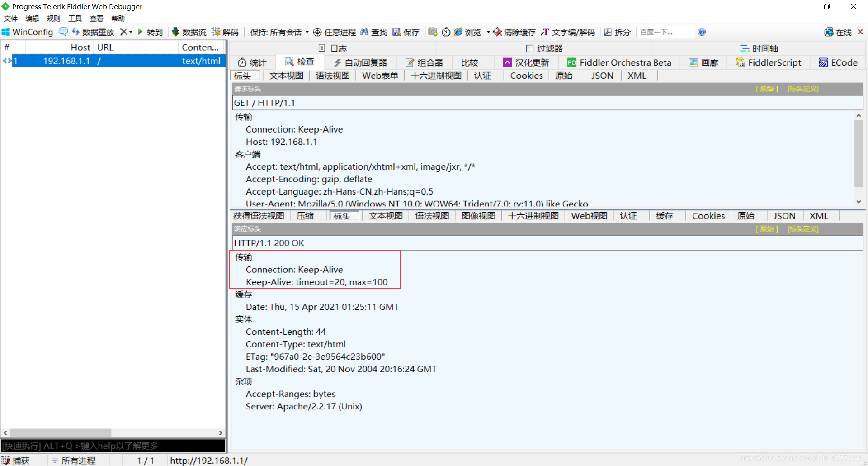Click 原始 link in response headers bar

(767, 229)
